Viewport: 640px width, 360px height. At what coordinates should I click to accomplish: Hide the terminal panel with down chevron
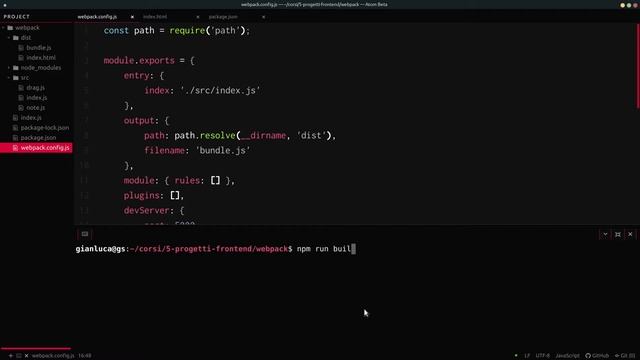(605, 234)
